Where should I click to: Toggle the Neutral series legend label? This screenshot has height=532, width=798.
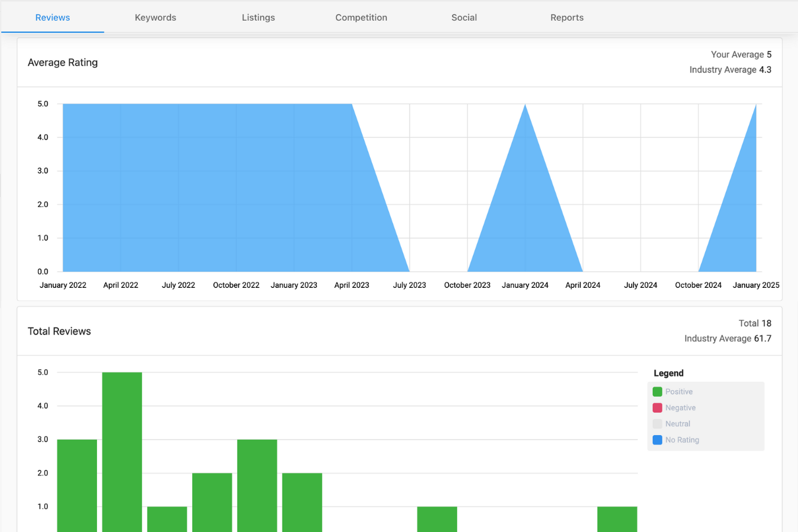pos(677,424)
